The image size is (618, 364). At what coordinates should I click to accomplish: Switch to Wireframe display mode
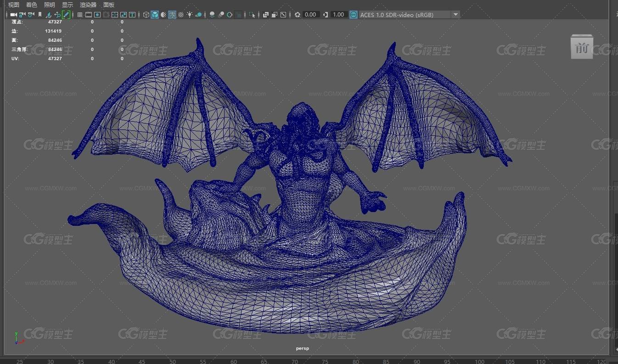(x=146, y=15)
